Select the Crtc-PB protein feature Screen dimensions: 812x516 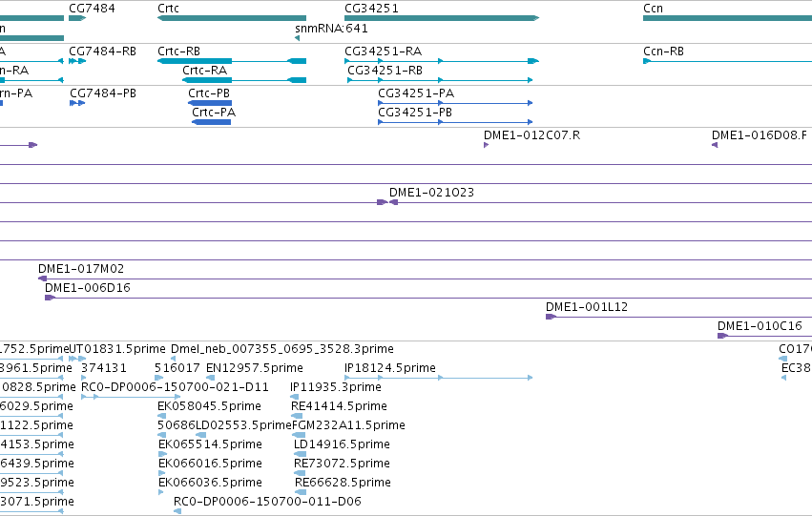pyautogui.click(x=210, y=103)
